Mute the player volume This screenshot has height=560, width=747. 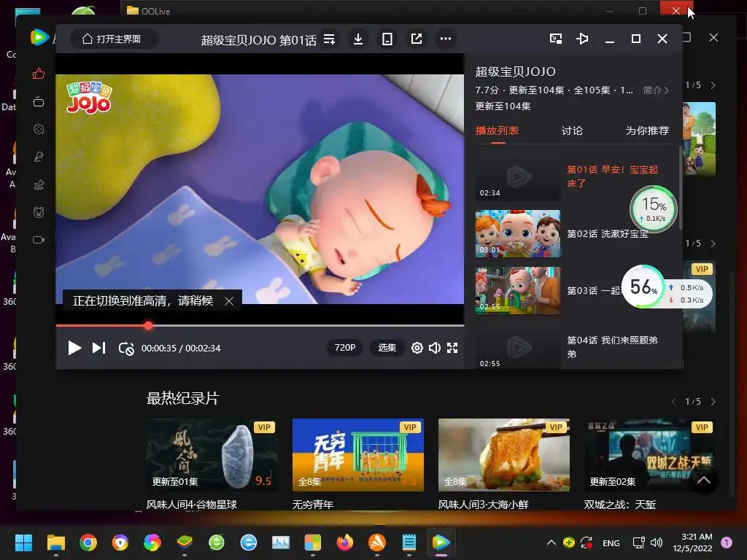[x=435, y=348]
